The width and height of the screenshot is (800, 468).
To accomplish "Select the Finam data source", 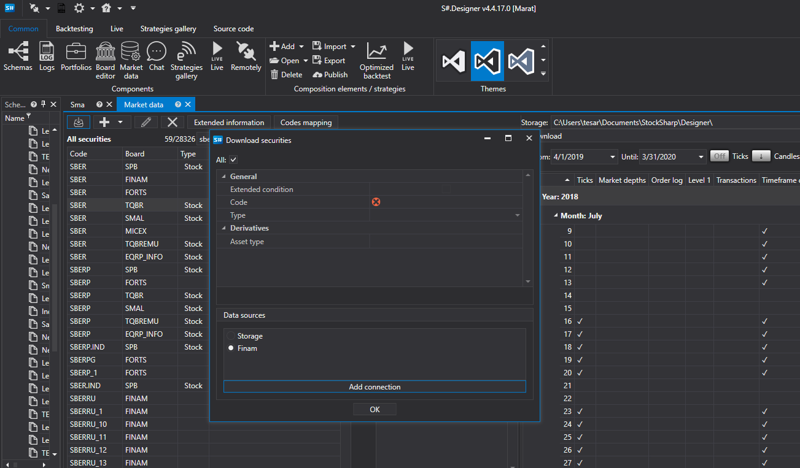I will tap(247, 348).
